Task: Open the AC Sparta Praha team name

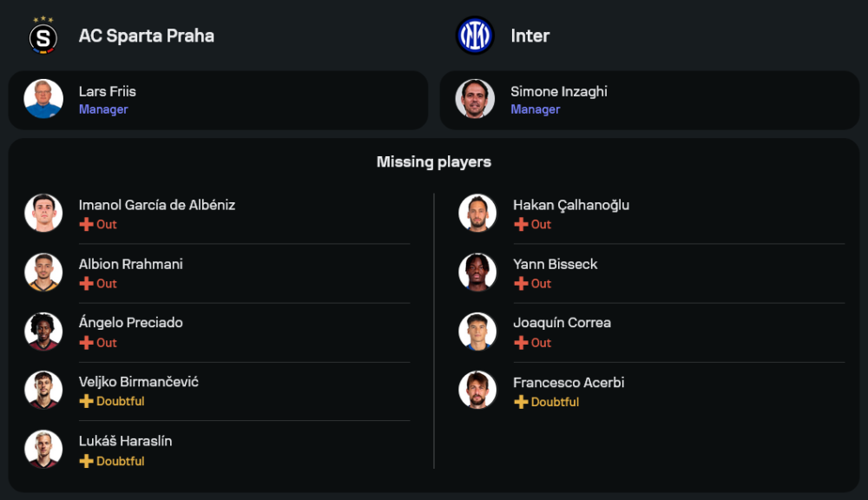Action: pyautogui.click(x=146, y=36)
